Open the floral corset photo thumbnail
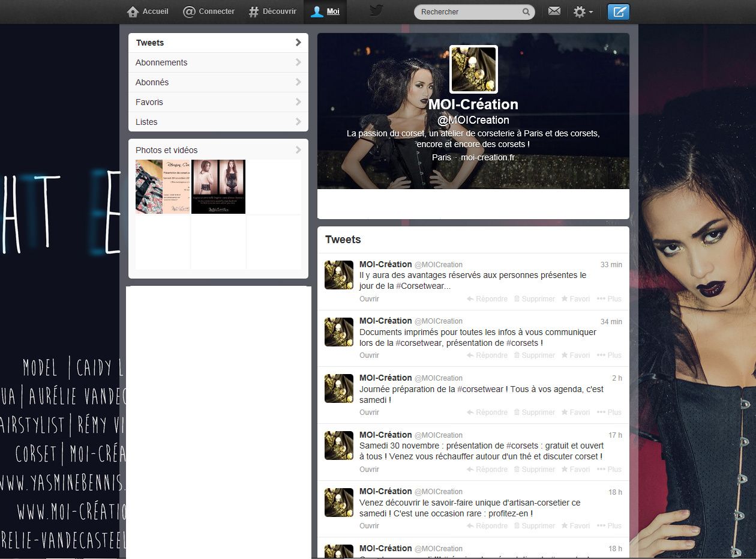 coord(163,187)
